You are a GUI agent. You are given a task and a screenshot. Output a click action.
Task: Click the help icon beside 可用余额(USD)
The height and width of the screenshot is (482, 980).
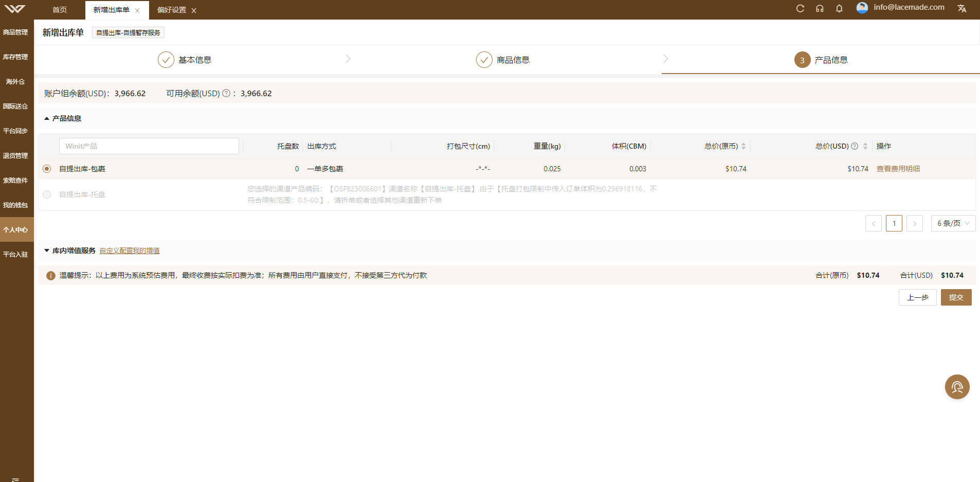point(226,93)
